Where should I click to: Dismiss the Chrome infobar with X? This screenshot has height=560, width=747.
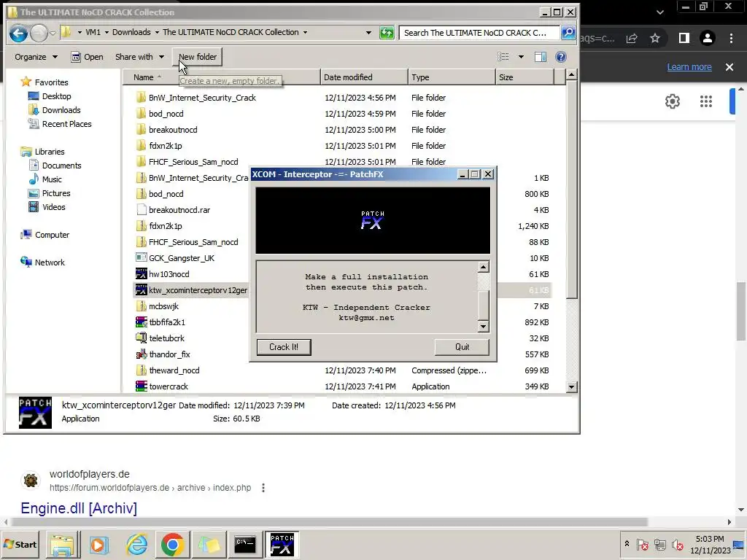pyautogui.click(x=729, y=67)
